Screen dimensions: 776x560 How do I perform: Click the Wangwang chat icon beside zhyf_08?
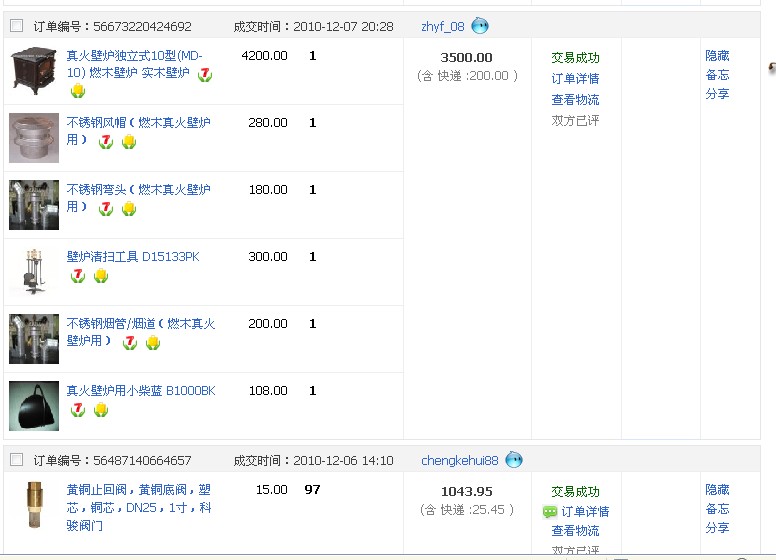pyautogui.click(x=480, y=26)
